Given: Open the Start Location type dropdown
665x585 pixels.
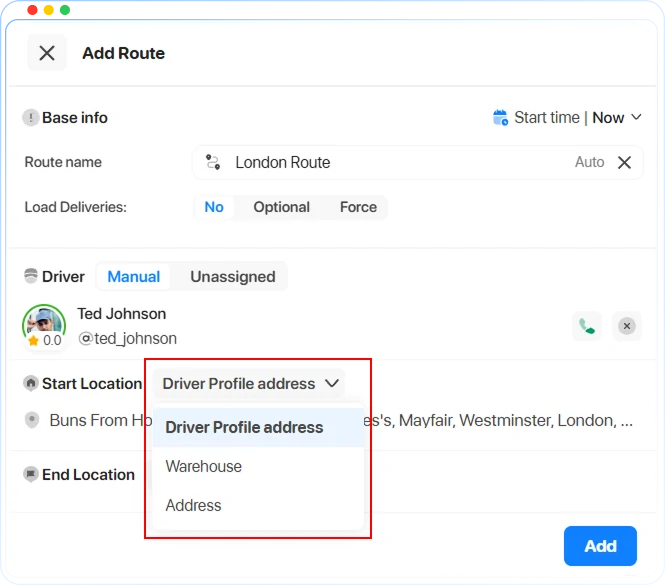Looking at the screenshot, I should [249, 383].
